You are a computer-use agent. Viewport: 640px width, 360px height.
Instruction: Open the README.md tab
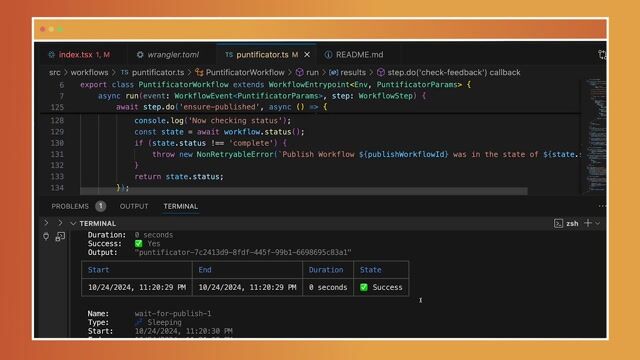tap(355, 55)
